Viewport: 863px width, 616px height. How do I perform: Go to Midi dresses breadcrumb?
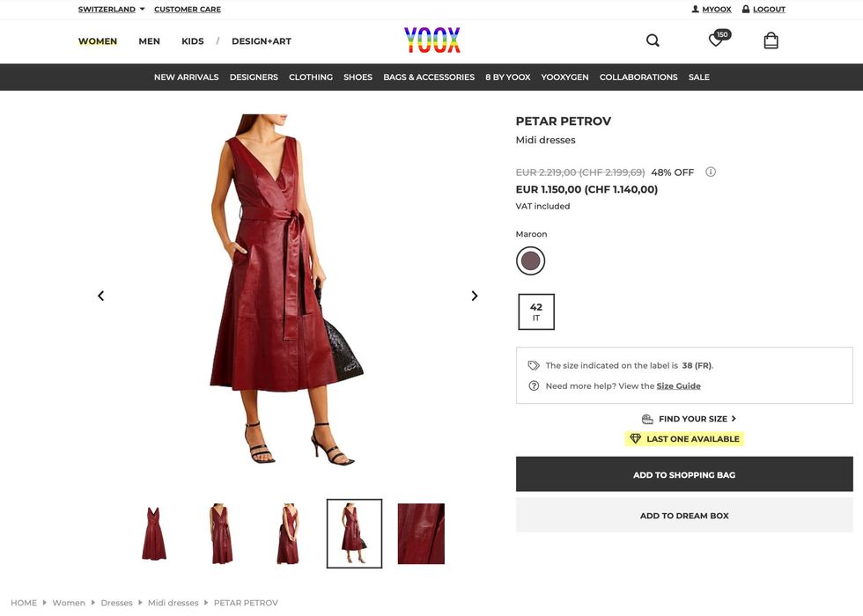(173, 603)
